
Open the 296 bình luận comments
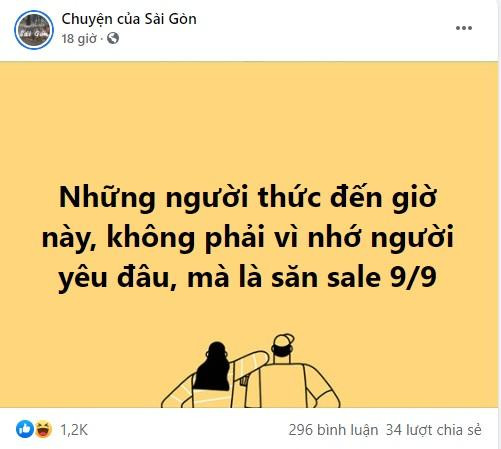pos(333,430)
